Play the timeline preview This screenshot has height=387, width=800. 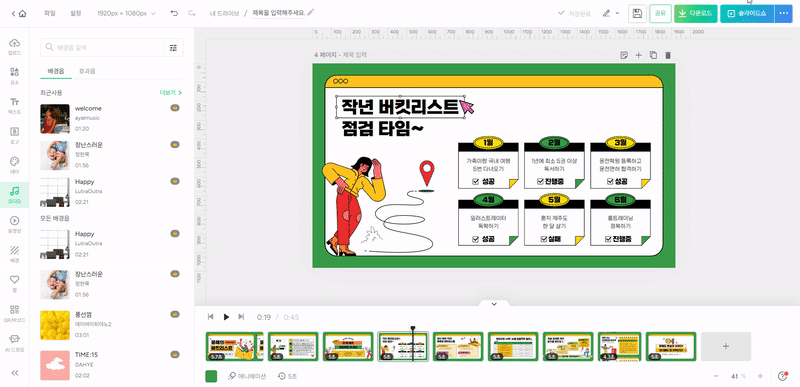(x=226, y=317)
